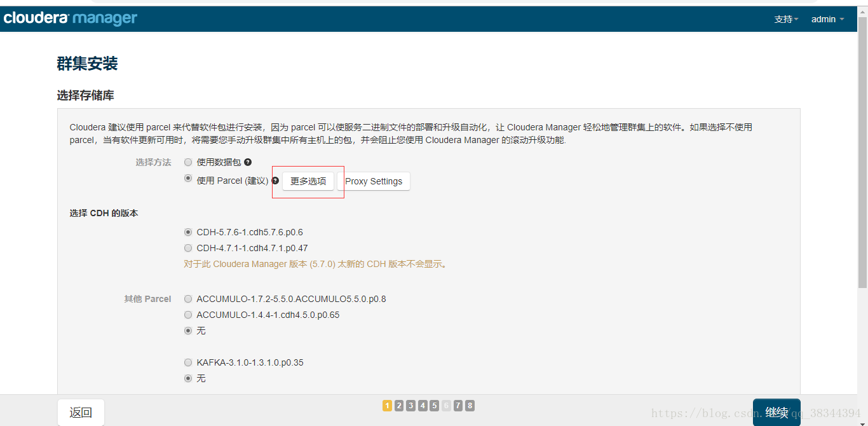Select 无 under the KAFKA option
Screen dimensions: 868x426
[188, 378]
